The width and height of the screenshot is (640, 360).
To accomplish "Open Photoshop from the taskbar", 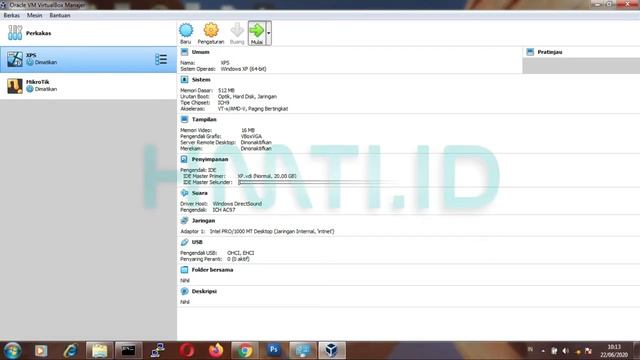I will [x=274, y=351].
